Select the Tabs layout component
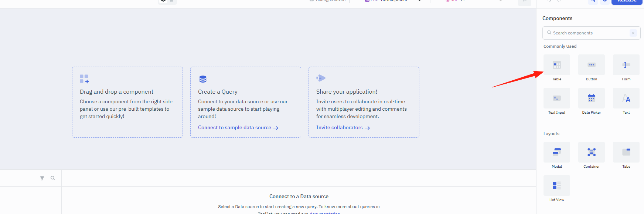This screenshot has width=644, height=214. pos(626,152)
